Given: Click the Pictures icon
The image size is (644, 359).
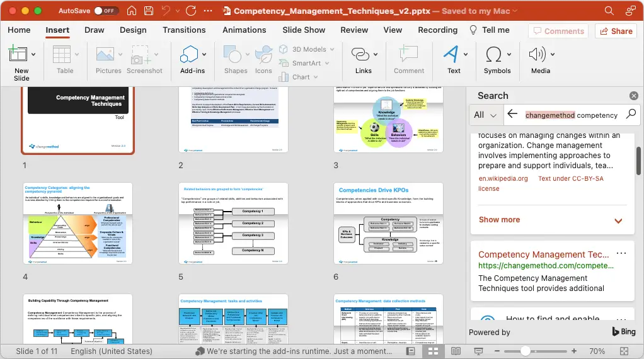Looking at the screenshot, I should [x=105, y=54].
